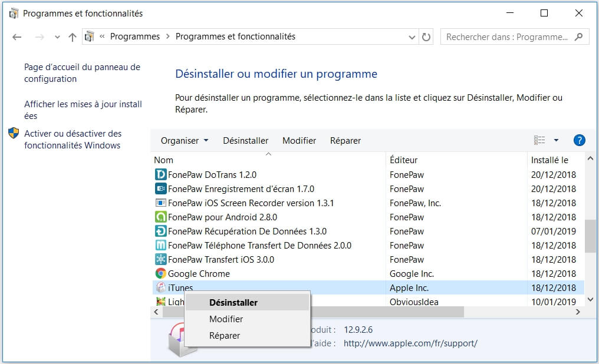Click the horizontal scrollbar thumb
The height and width of the screenshot is (364, 599).
pos(313,312)
